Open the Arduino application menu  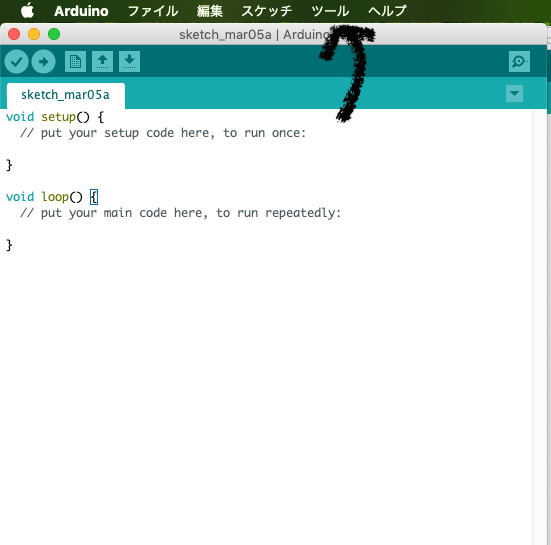[x=81, y=11]
